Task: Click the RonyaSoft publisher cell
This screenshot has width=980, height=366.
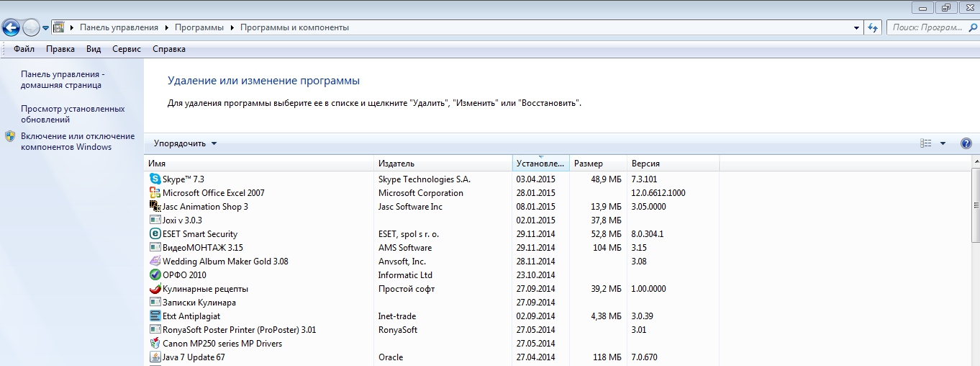Action: (398, 329)
